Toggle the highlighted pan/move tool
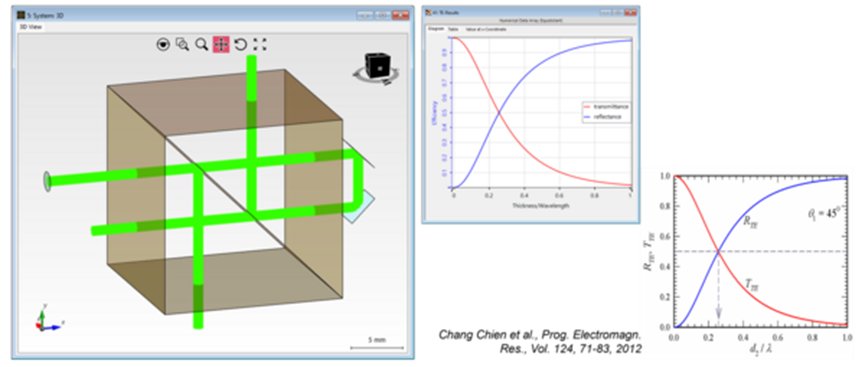This screenshot has width=865, height=367. click(221, 45)
